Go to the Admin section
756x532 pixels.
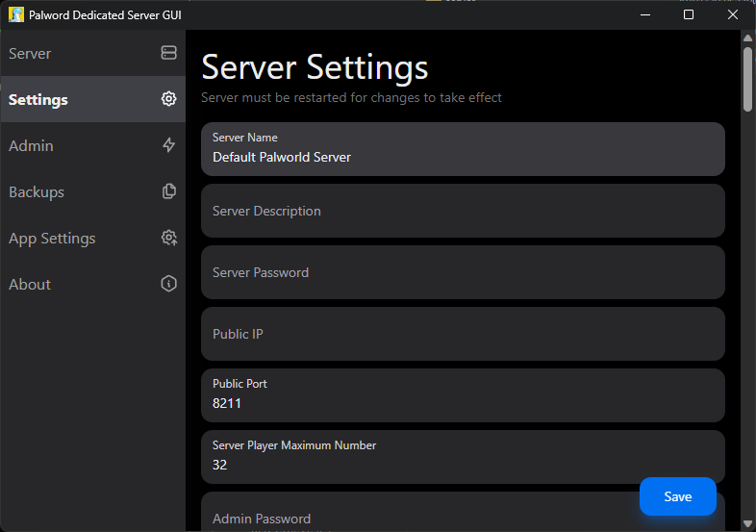tap(32, 146)
